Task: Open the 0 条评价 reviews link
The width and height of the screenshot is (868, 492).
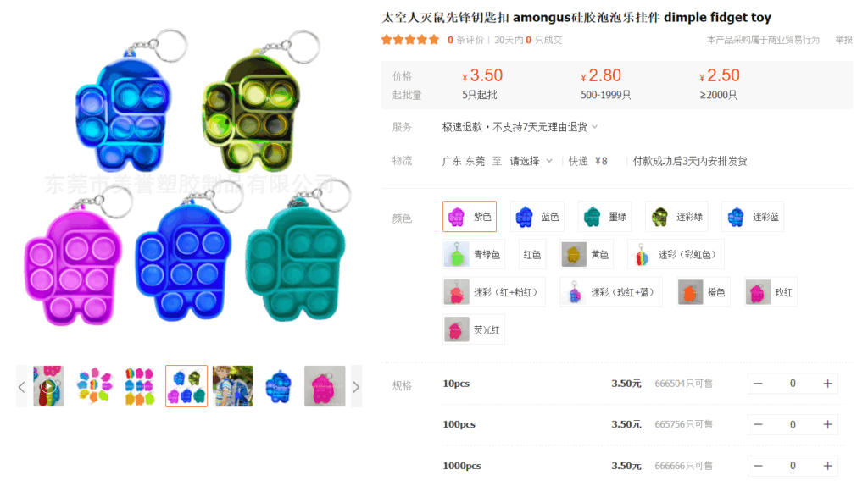Action: tap(465, 40)
